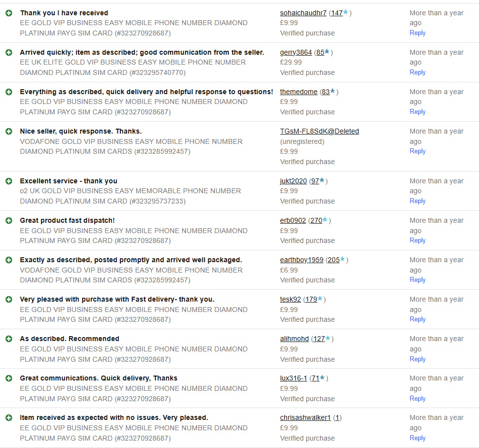The height and width of the screenshot is (448, 479).
Task: Click the blue star beside gerry3864's score
Action: click(327, 52)
